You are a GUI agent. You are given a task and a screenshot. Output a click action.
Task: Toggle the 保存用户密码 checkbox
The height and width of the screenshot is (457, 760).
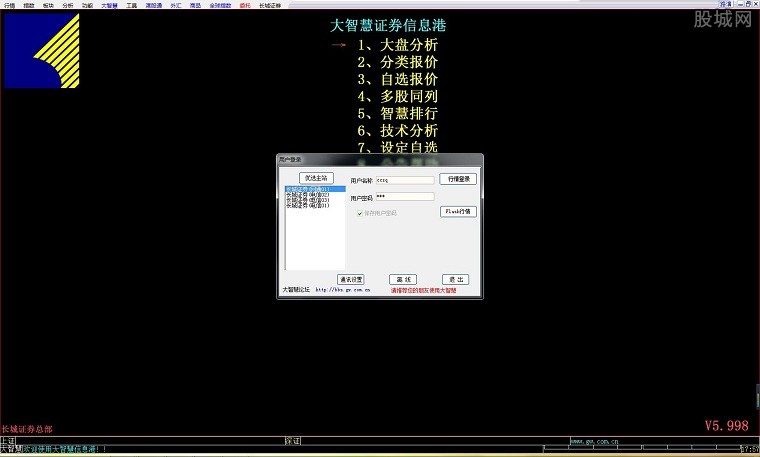360,213
